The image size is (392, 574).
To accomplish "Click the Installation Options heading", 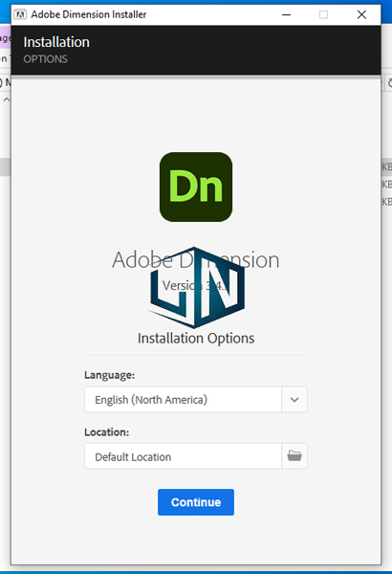I will point(196,339).
